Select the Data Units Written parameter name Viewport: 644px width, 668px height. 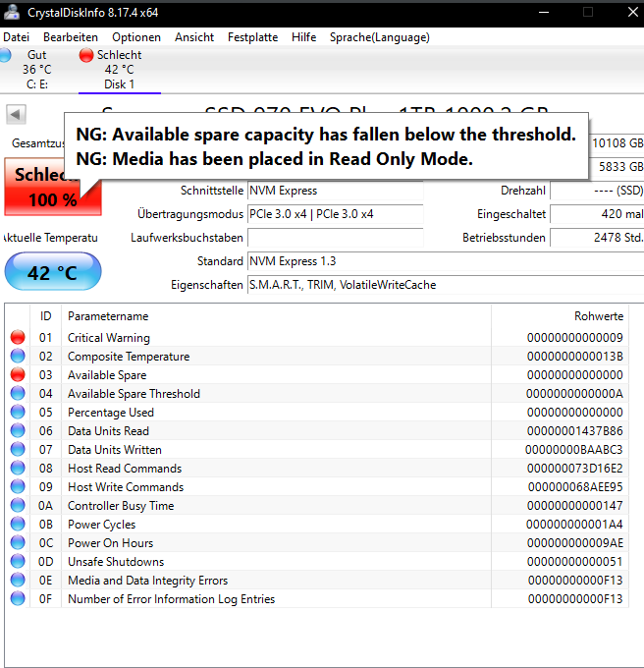[x=115, y=450]
